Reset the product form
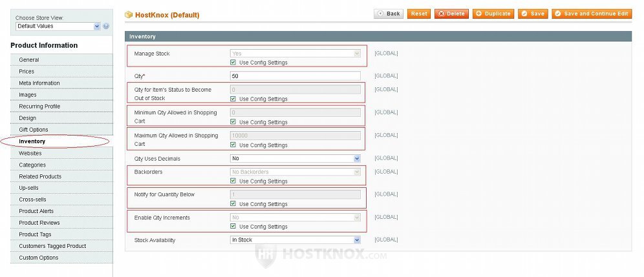The height and width of the screenshot is (277, 644). pyautogui.click(x=419, y=14)
